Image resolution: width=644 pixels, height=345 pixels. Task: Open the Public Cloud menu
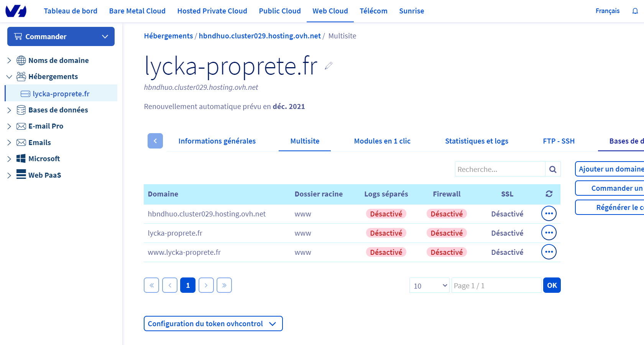279,11
